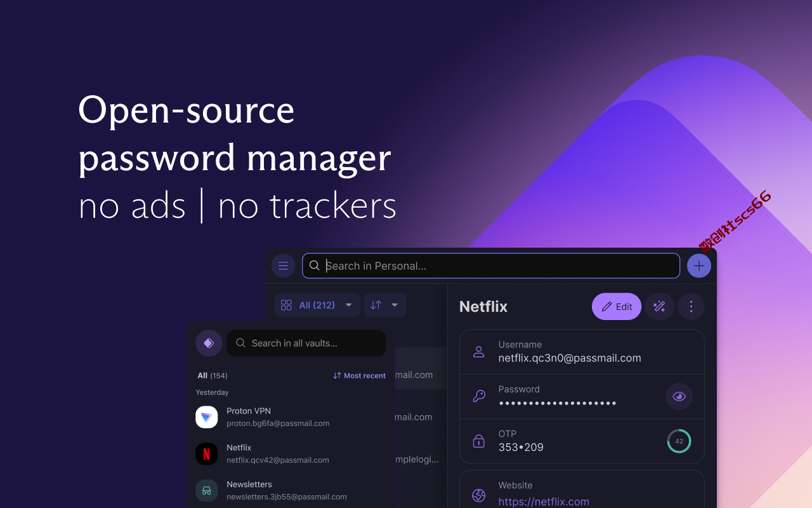
Task: Click the Proton VPN logo icon
Action: click(x=207, y=417)
